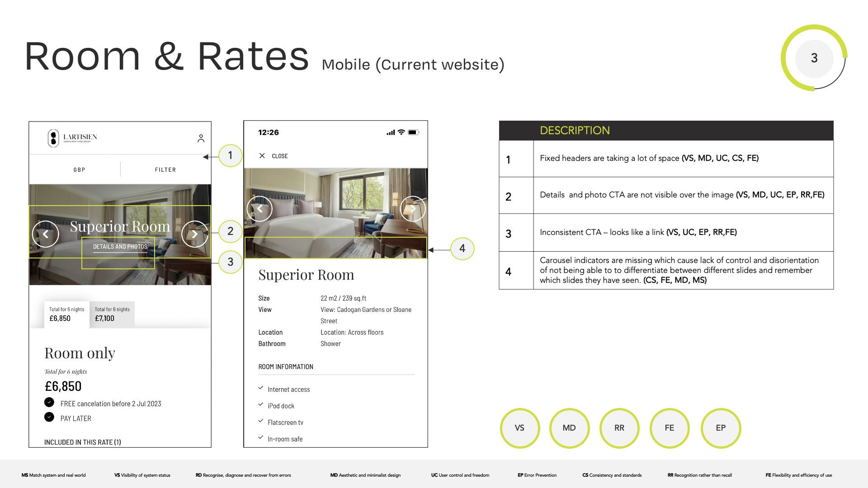The image size is (868, 488).
Task: Click the PAY LATER check bullet
Action: tap(49, 417)
